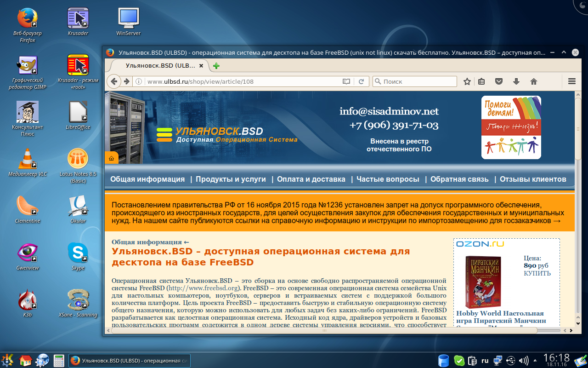Click the phone number +7 (906) 391-71-03
The height and width of the screenshot is (368, 588).
pyautogui.click(x=394, y=125)
